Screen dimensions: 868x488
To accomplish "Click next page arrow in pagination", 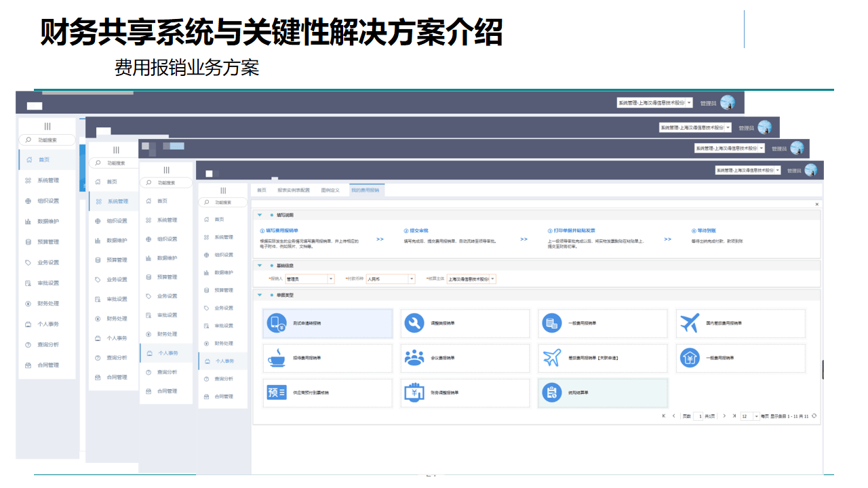I will [724, 416].
